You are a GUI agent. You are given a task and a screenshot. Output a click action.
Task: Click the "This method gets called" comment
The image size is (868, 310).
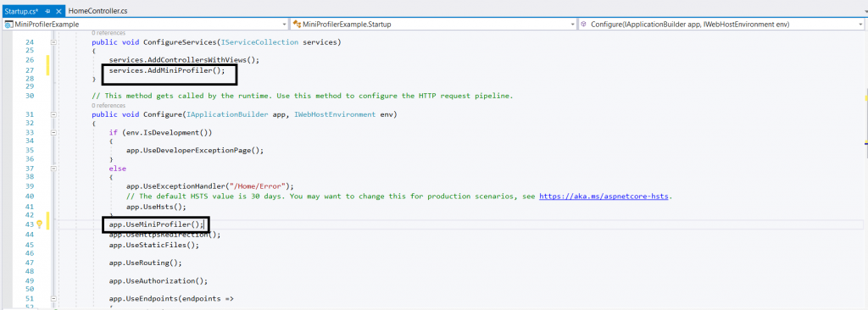[x=303, y=96]
